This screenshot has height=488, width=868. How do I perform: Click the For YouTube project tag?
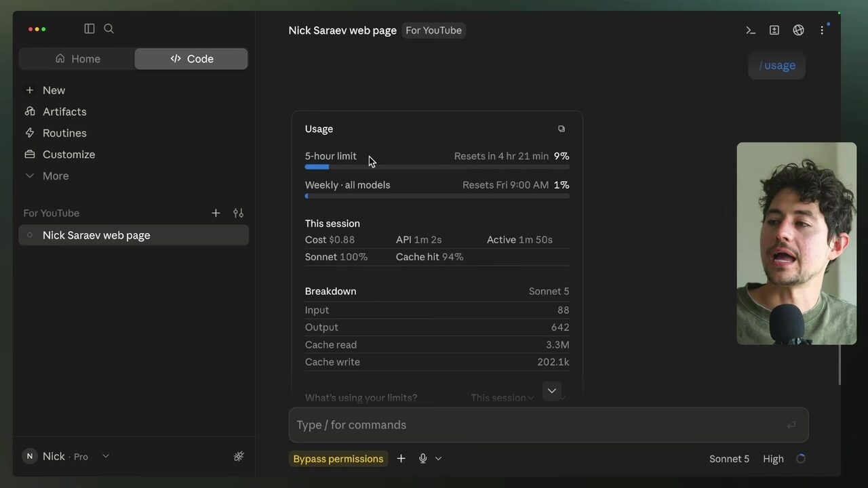[x=433, y=30]
